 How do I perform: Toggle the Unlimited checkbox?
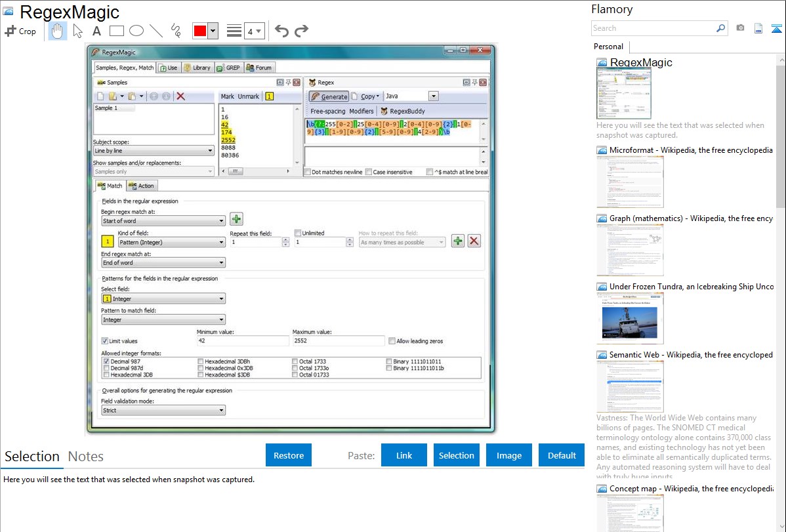(x=298, y=233)
